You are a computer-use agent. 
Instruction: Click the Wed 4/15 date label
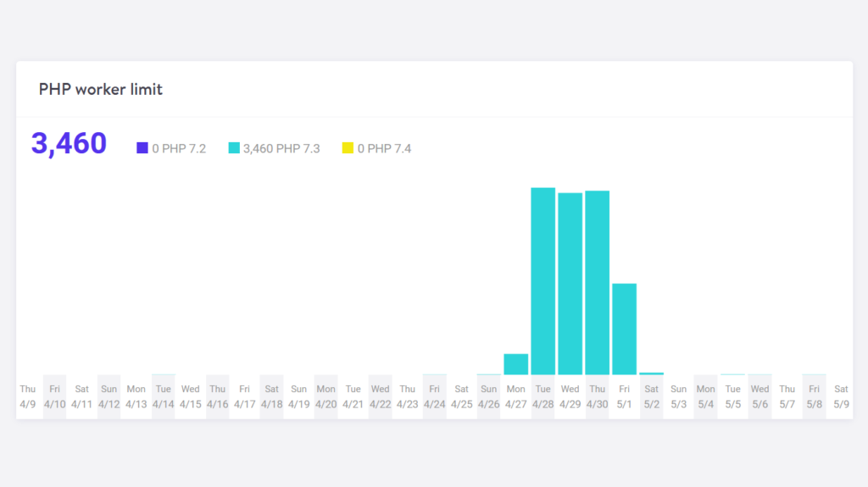pos(191,396)
